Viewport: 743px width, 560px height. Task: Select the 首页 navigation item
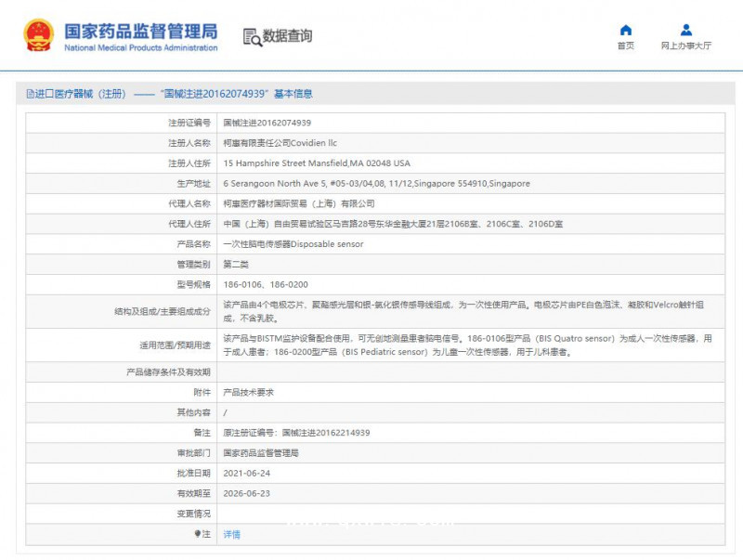coord(625,45)
